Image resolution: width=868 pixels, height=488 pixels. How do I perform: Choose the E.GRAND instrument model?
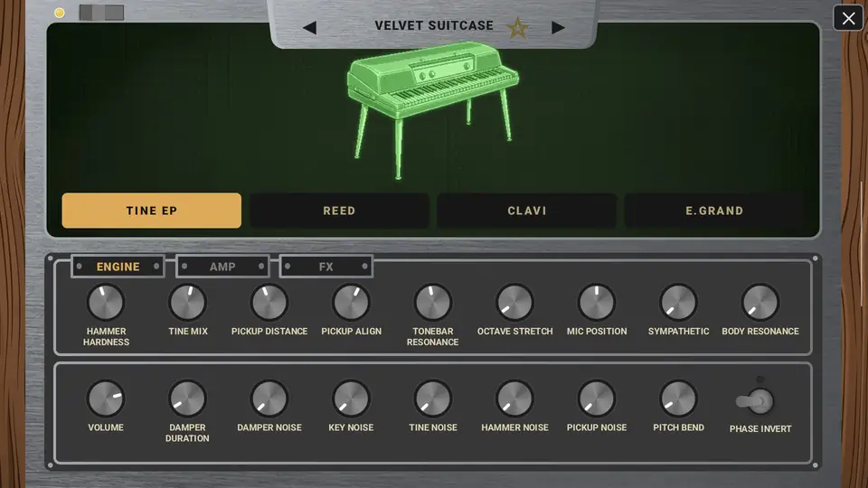pos(714,211)
